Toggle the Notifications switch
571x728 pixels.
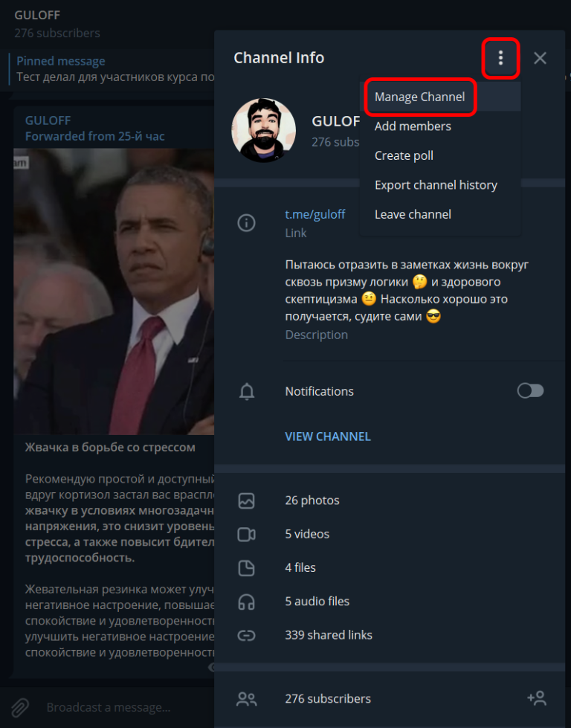click(530, 391)
